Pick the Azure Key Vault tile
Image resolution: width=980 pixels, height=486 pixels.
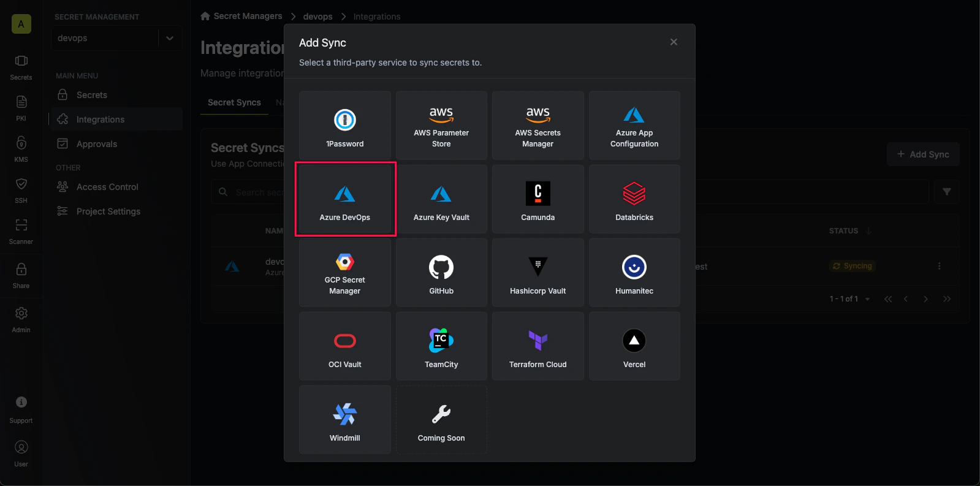(441, 199)
